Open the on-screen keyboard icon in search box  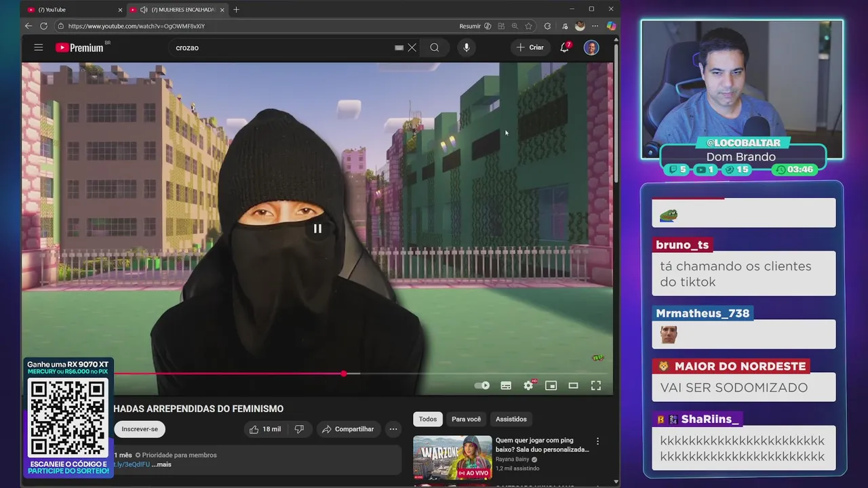pos(399,47)
